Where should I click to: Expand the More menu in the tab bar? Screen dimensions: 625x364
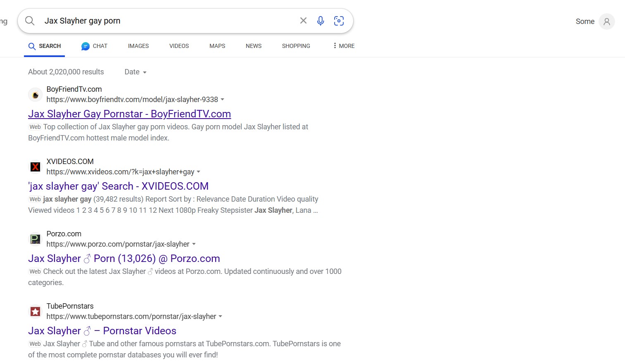coord(344,46)
